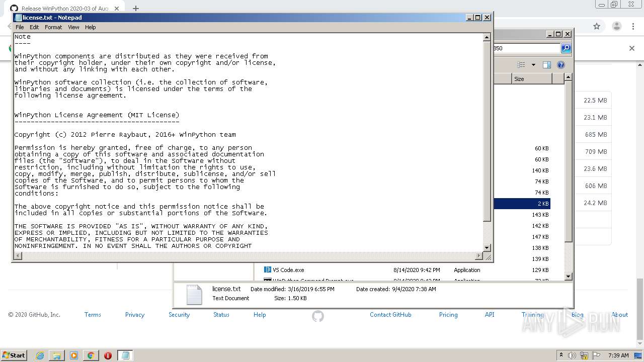Open the Chrome profile avatar menu
The image size is (644, 362).
pos(617,26)
